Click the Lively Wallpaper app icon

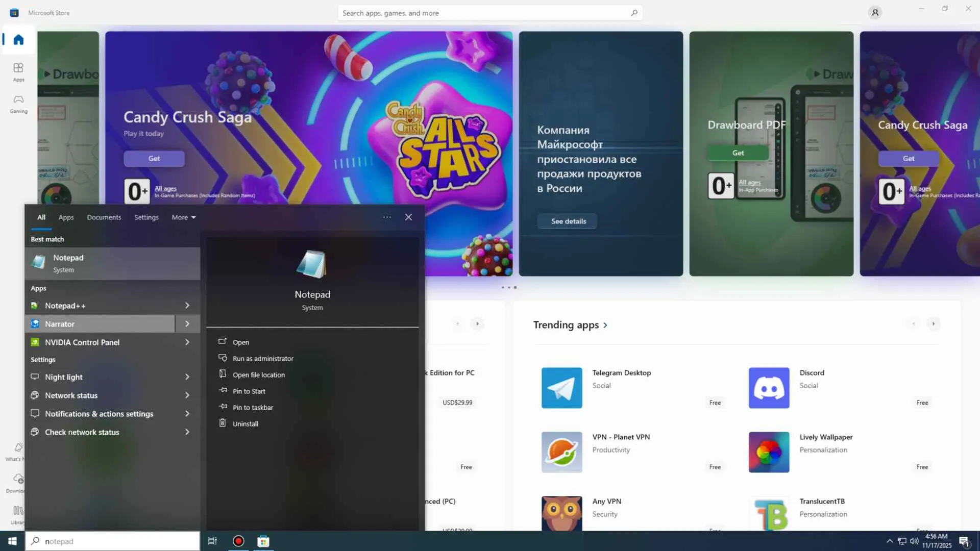(x=769, y=452)
